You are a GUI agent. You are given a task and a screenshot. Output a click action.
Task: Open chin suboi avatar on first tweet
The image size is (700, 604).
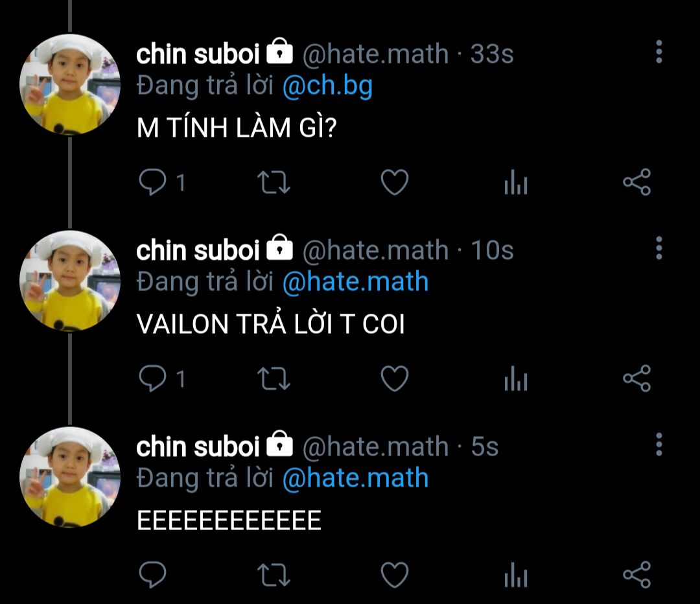(x=69, y=84)
